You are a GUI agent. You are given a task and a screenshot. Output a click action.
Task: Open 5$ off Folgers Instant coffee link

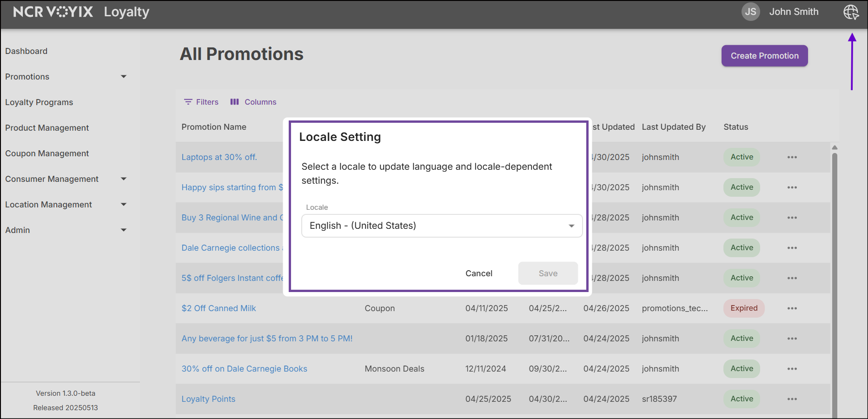(x=232, y=278)
